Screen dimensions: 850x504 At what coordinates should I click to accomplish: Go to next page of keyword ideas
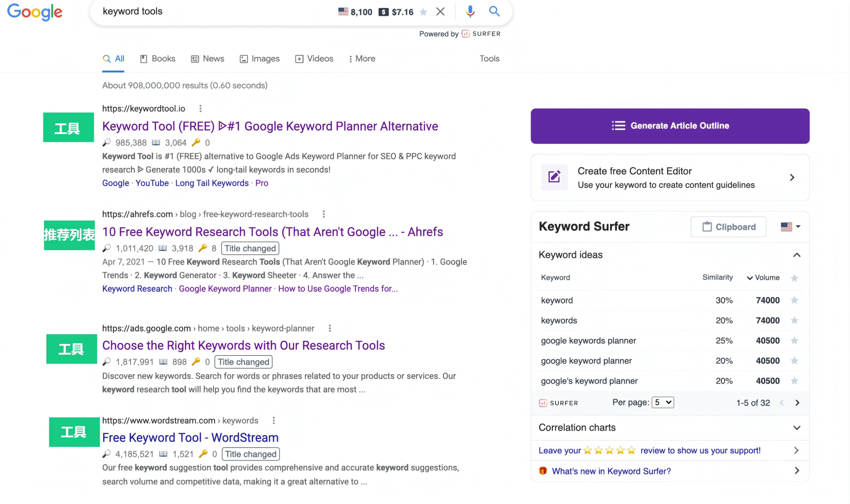[797, 403]
